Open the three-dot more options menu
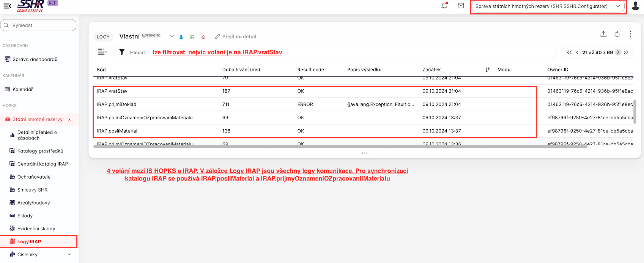 [630, 34]
